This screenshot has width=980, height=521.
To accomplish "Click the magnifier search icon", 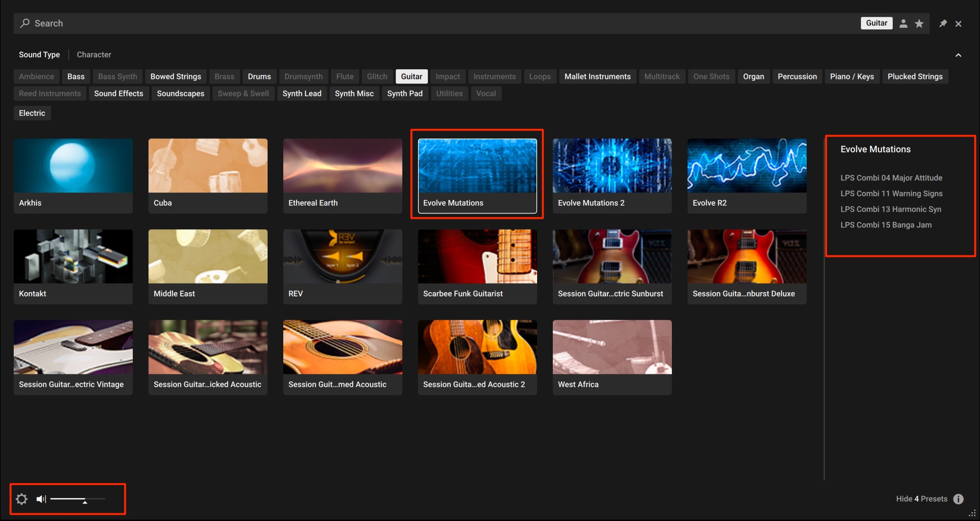I will (25, 23).
